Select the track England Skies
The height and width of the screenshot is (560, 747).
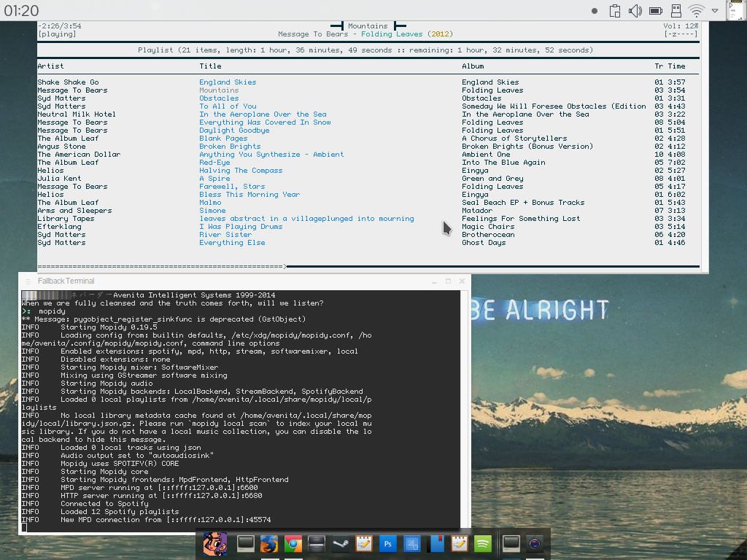coord(228,82)
